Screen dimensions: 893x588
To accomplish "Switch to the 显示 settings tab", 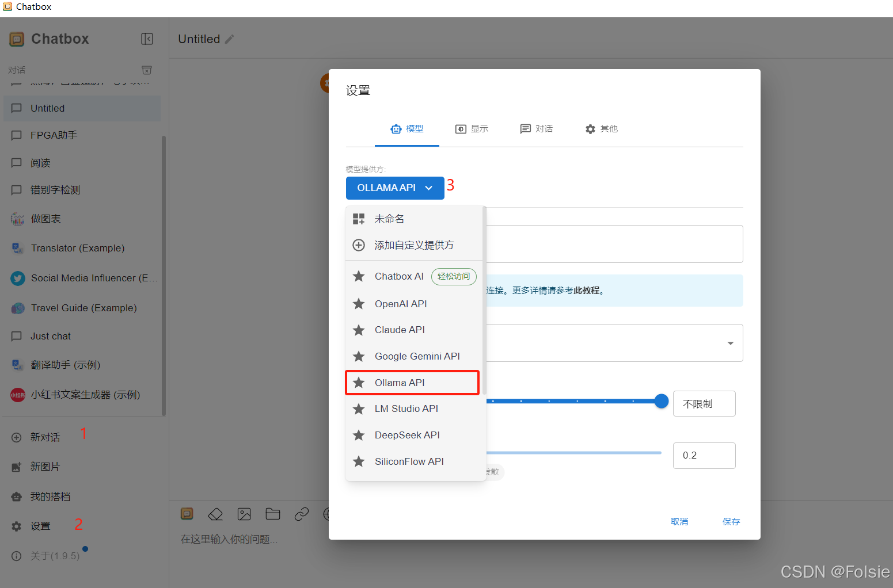I will pos(472,129).
